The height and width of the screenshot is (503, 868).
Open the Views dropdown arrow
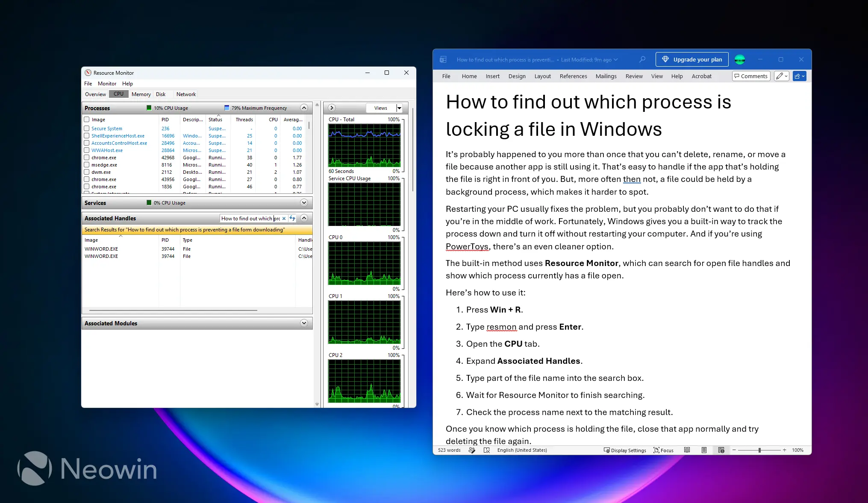[399, 108]
